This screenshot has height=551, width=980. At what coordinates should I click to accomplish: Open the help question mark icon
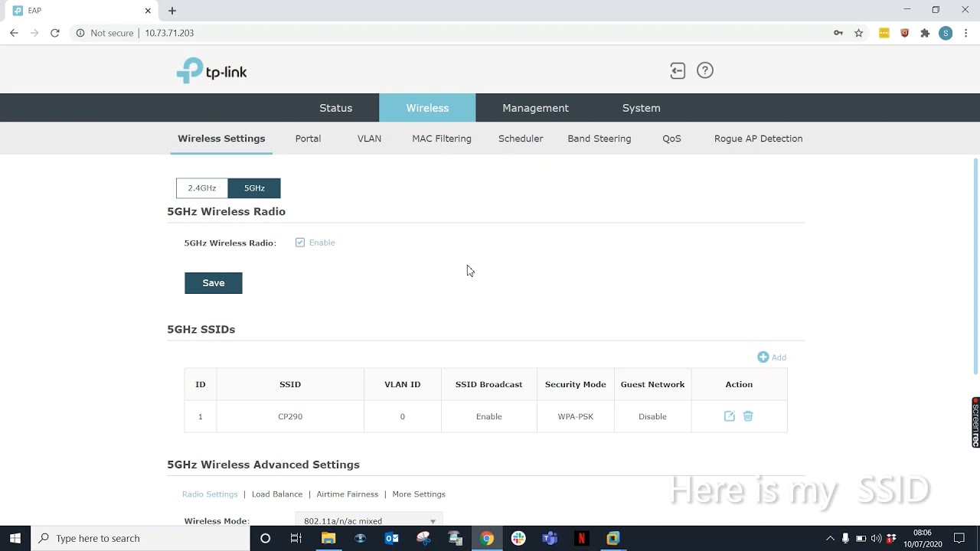(705, 70)
